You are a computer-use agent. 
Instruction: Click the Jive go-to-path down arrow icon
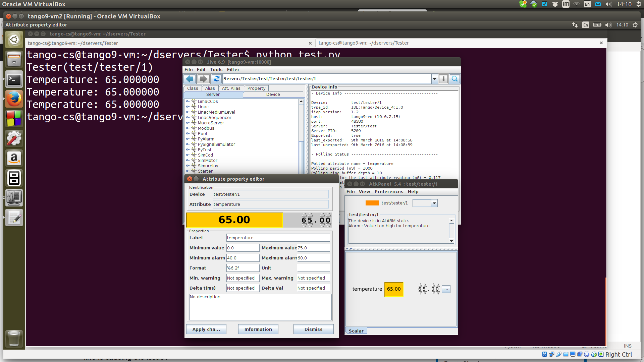pos(443,79)
